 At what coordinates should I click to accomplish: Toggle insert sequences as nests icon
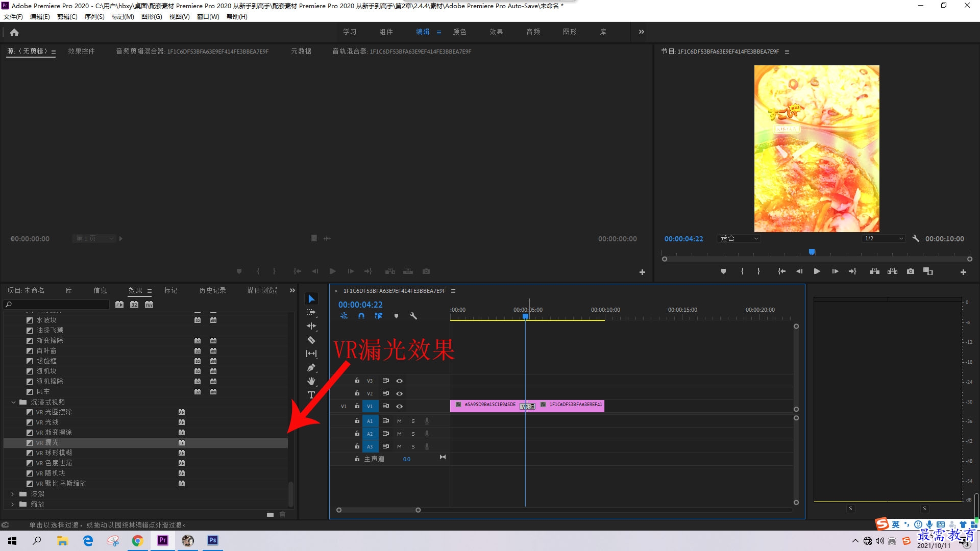click(344, 316)
